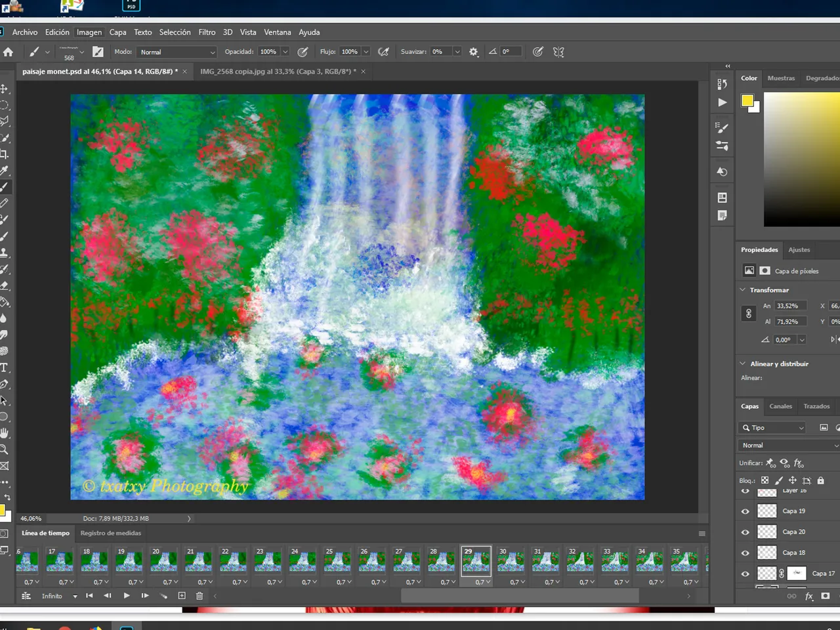Toggle pressure for opacity icon
The image size is (840, 630).
pos(303,52)
